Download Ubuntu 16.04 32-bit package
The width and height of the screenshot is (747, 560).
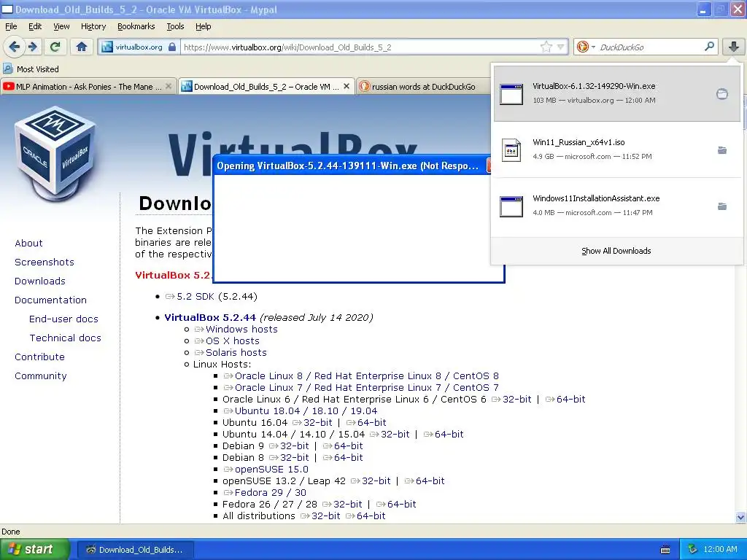tap(318, 422)
